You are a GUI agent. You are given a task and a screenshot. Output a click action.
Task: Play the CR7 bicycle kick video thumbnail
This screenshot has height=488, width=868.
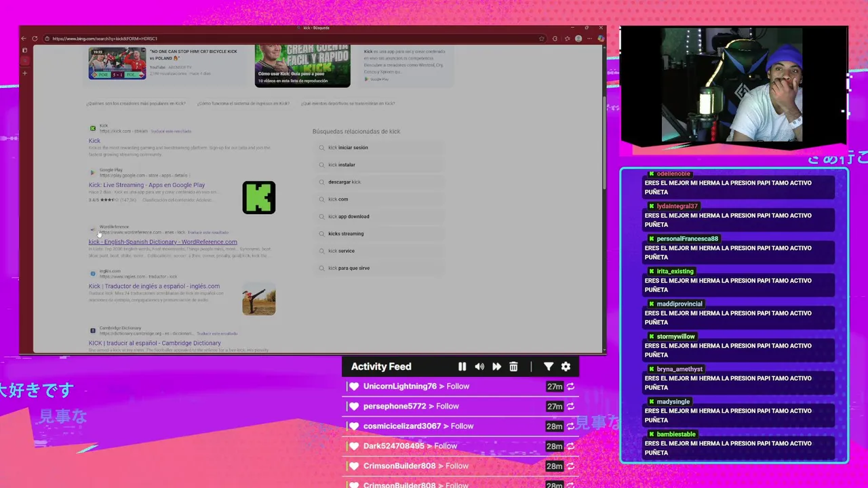click(x=117, y=64)
